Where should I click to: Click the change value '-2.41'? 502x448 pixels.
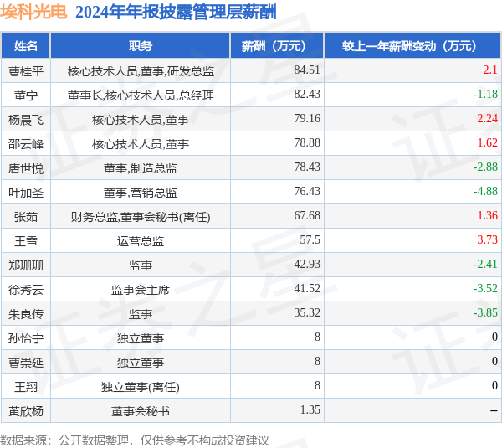click(485, 265)
